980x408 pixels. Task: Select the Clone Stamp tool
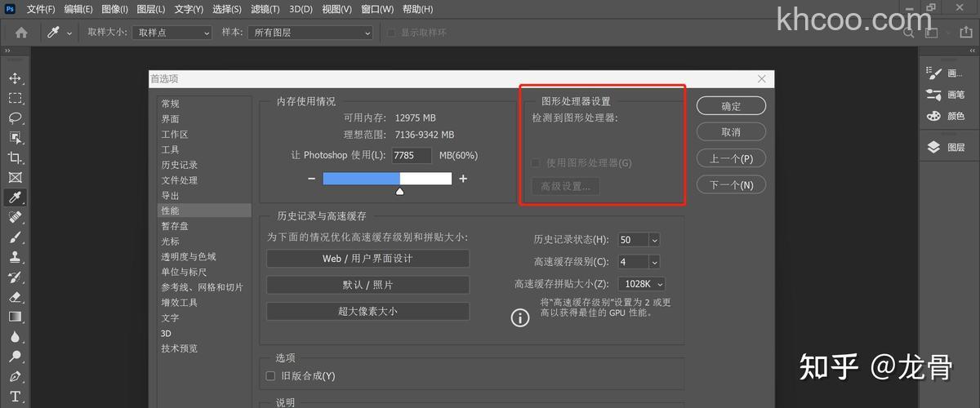[x=15, y=257]
